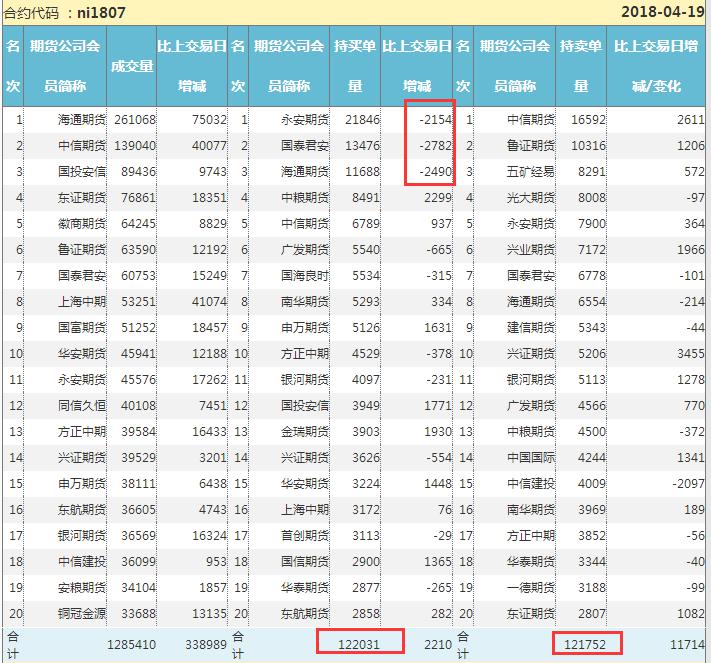The image size is (711, 663).
Task: Select the short position value 16592
Action: [588, 120]
